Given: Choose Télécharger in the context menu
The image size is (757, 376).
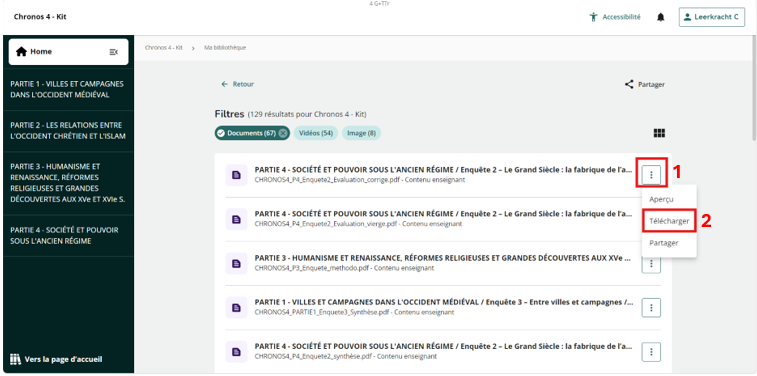Looking at the screenshot, I should 669,221.
